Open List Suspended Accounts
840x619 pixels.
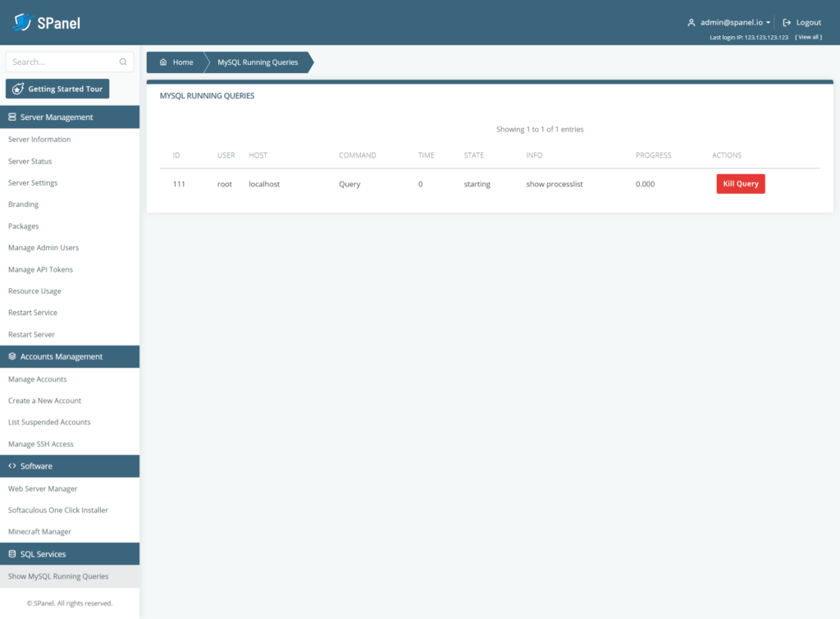point(49,422)
